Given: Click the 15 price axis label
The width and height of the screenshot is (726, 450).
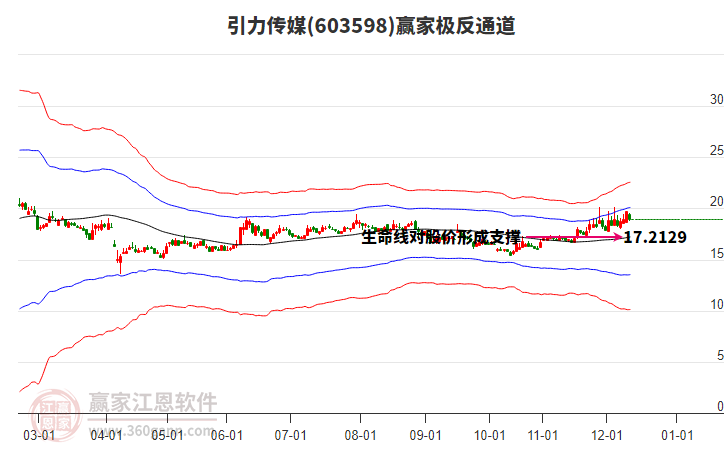Looking at the screenshot, I should tap(716, 253).
